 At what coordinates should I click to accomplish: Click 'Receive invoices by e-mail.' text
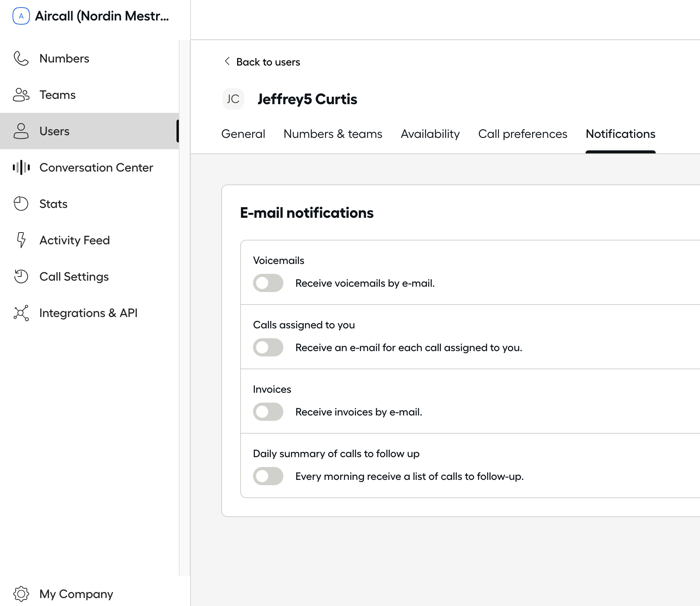tap(359, 412)
